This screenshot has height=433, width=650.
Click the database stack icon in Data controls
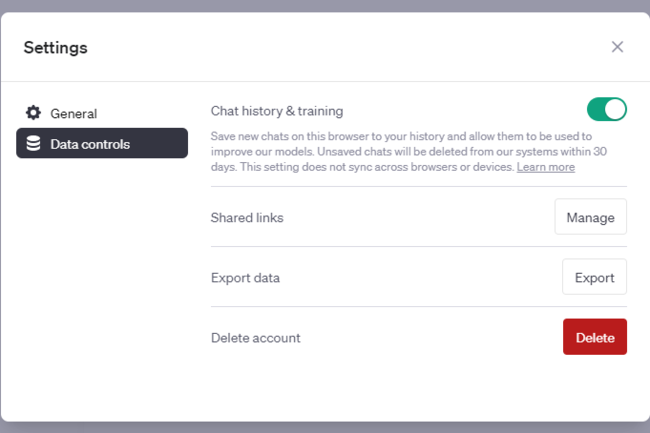[x=33, y=144]
